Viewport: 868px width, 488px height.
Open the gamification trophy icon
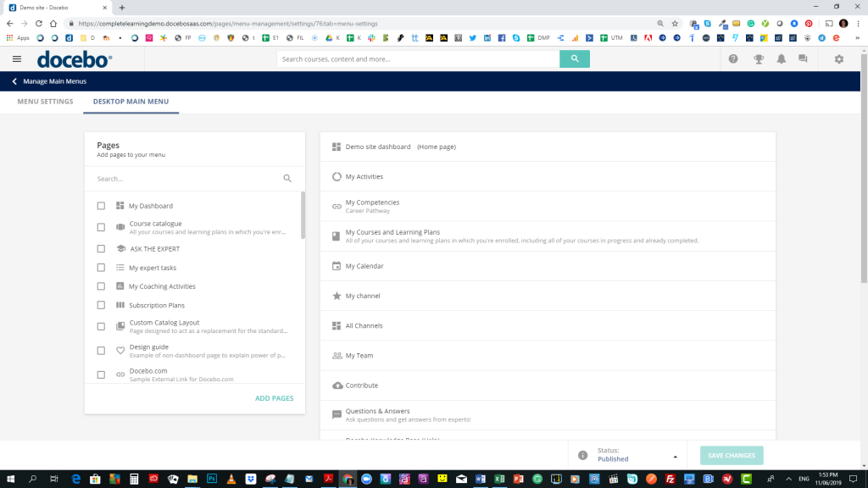tap(757, 58)
